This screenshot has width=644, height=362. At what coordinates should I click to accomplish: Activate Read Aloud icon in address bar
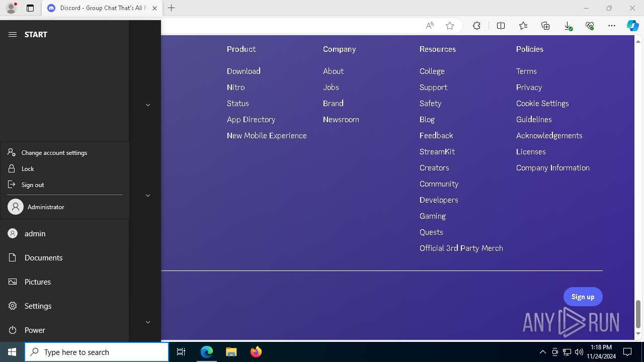[x=430, y=26]
